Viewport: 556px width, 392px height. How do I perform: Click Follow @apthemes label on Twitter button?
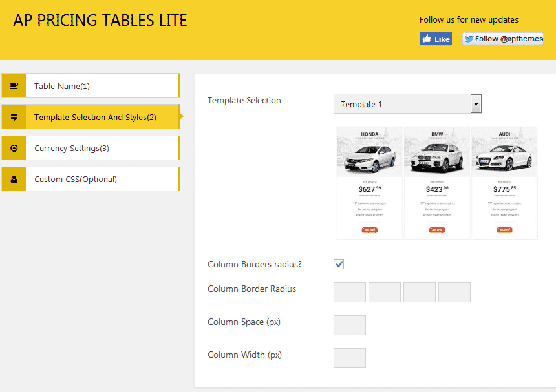pyautogui.click(x=509, y=39)
